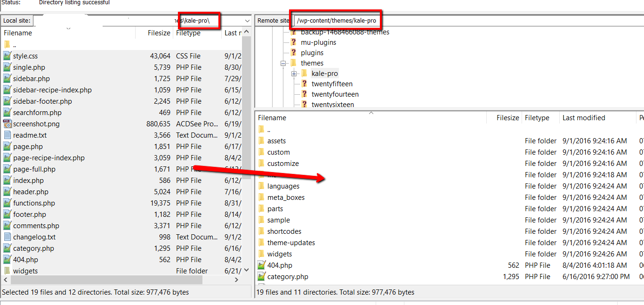Select plugins in remote tree
The width and height of the screenshot is (644, 305).
tap(312, 53)
